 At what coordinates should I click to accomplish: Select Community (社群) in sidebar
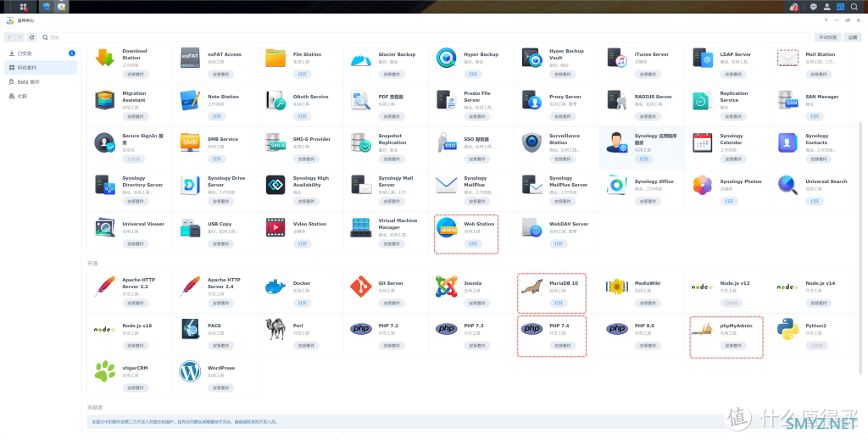click(x=41, y=97)
